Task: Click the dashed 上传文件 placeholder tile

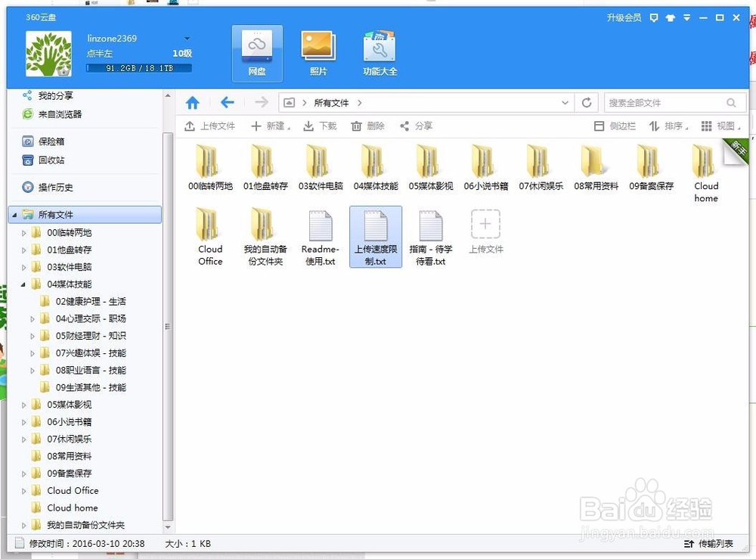Action: (x=485, y=231)
